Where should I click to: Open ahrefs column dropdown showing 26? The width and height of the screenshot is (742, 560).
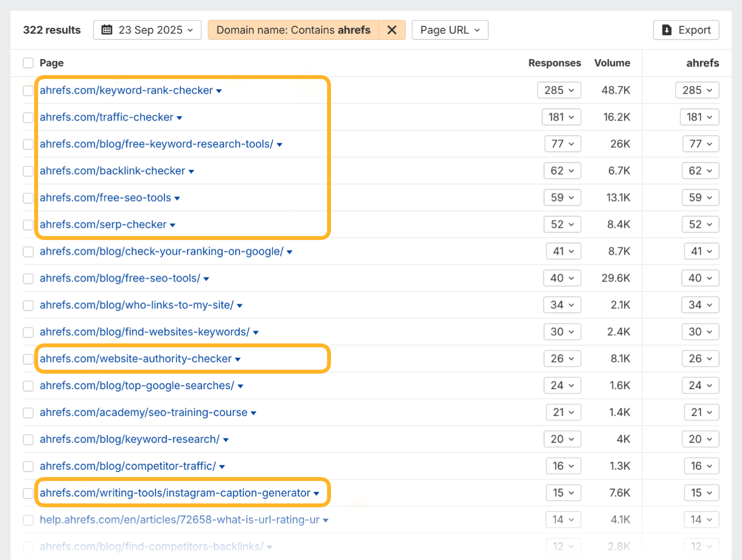coord(701,359)
